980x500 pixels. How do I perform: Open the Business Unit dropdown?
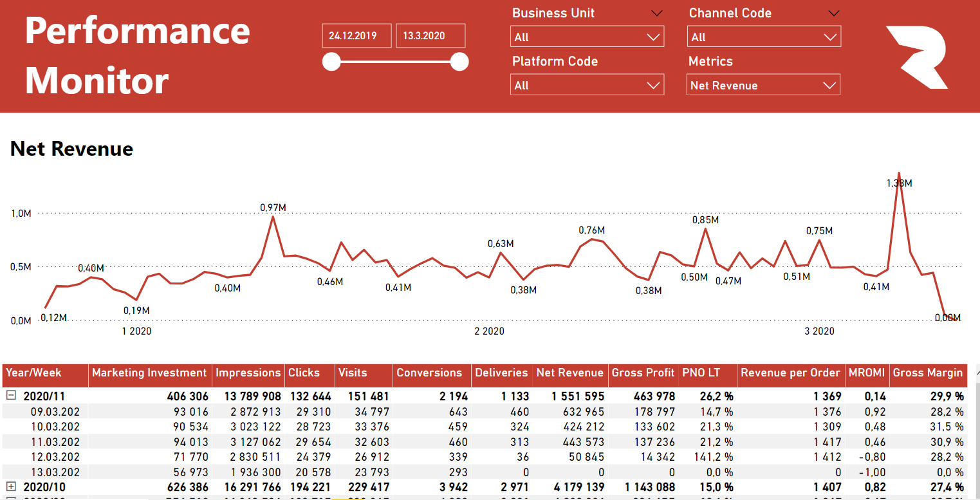pos(586,37)
